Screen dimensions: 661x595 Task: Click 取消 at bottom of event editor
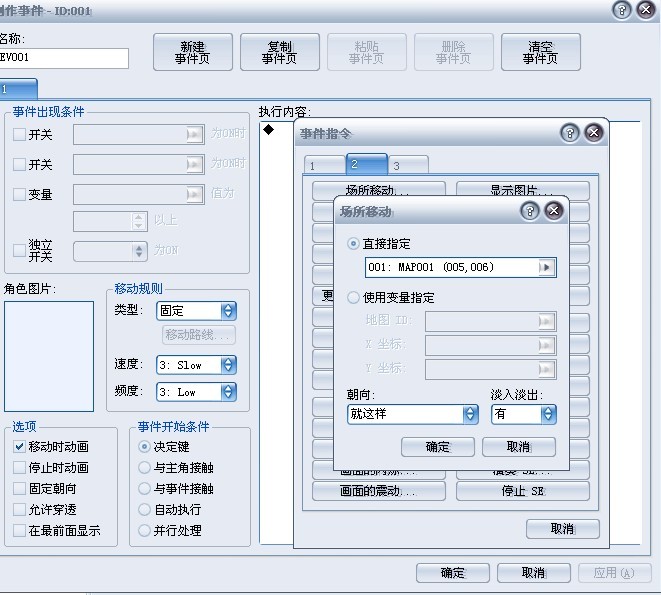click(534, 573)
